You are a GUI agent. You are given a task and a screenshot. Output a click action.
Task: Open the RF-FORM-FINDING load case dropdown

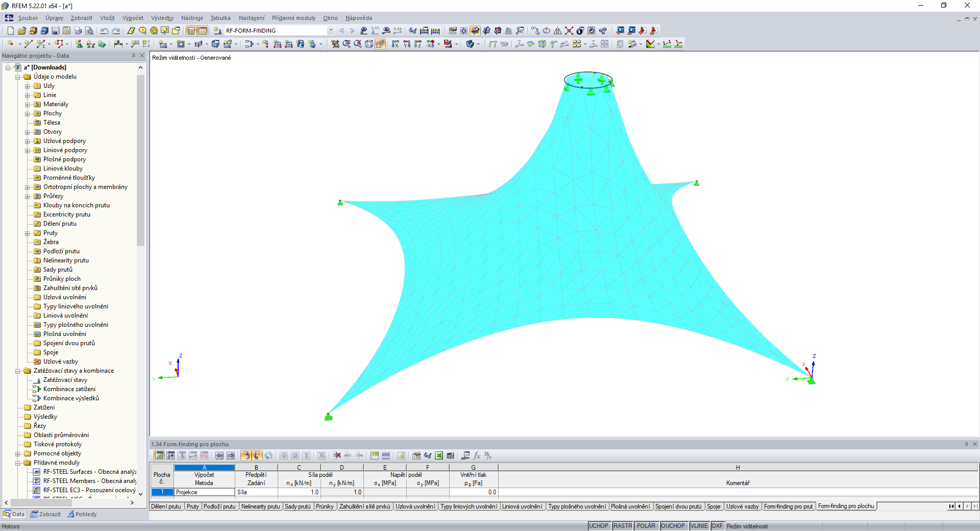pos(331,31)
